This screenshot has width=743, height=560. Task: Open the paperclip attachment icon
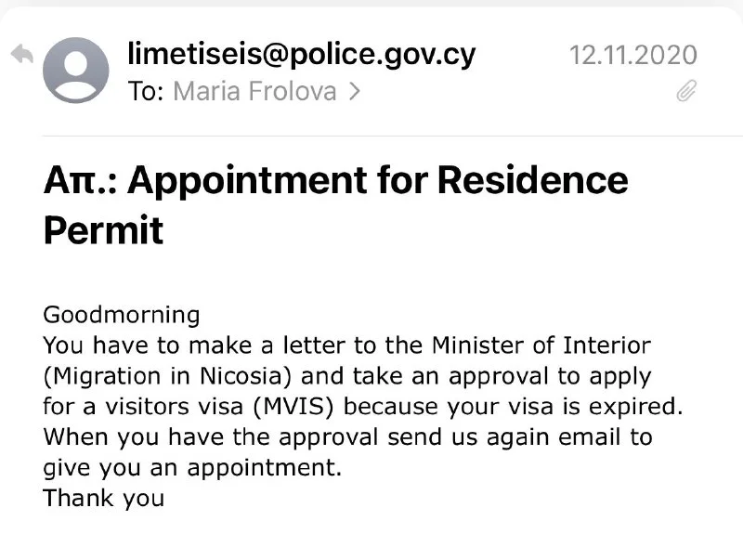[x=686, y=91]
